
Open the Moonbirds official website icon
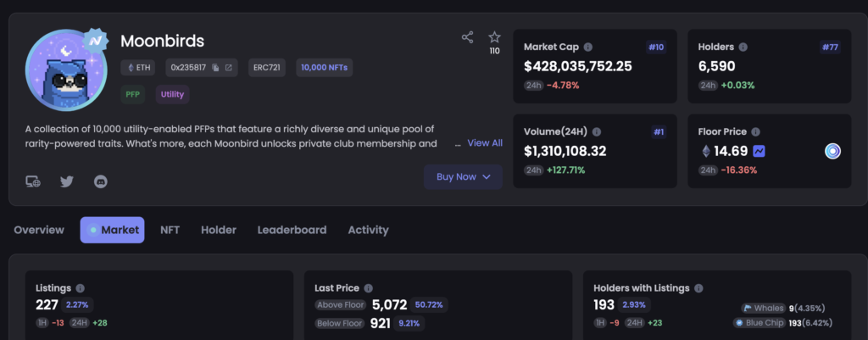[x=33, y=181]
